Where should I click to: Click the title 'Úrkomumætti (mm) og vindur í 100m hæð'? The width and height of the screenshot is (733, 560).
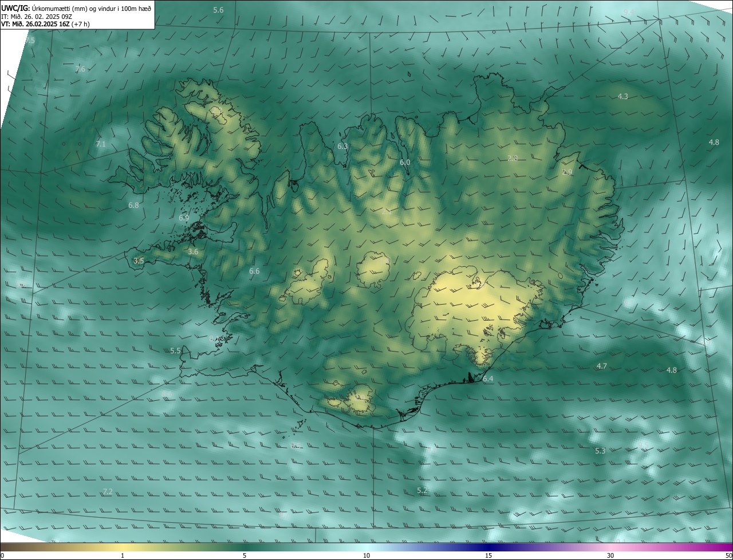coord(92,8)
